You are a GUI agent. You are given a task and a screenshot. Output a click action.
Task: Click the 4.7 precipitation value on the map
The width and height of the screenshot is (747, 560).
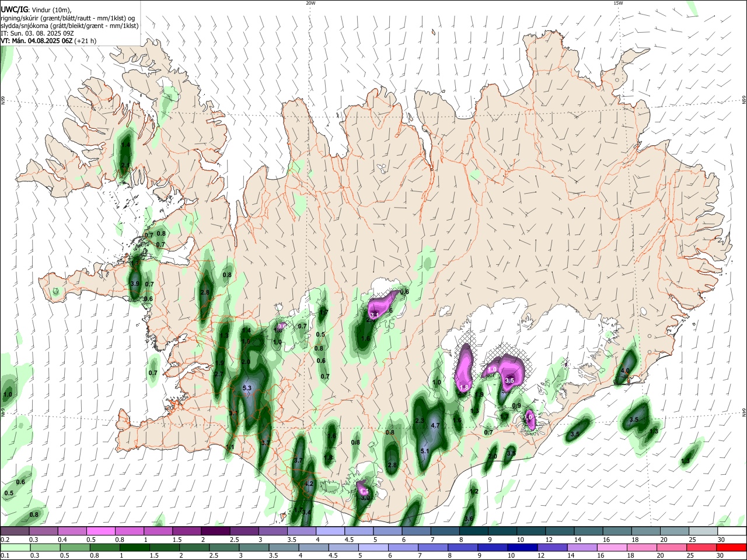click(x=435, y=426)
